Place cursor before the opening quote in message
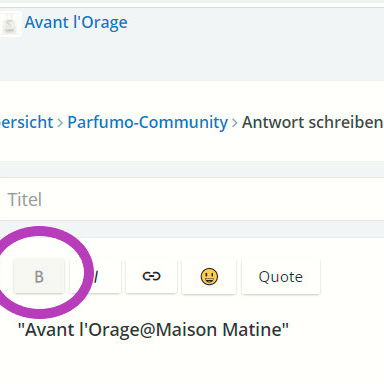The height and width of the screenshot is (384, 384). click(18, 330)
